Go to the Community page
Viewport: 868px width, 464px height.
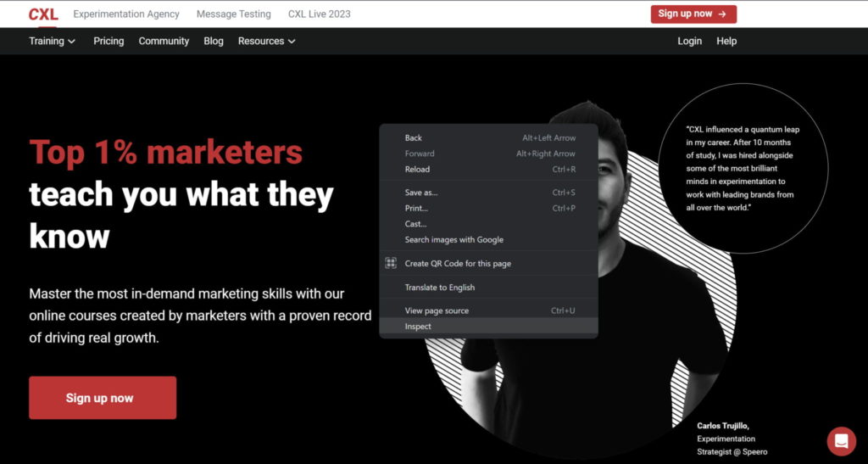164,41
